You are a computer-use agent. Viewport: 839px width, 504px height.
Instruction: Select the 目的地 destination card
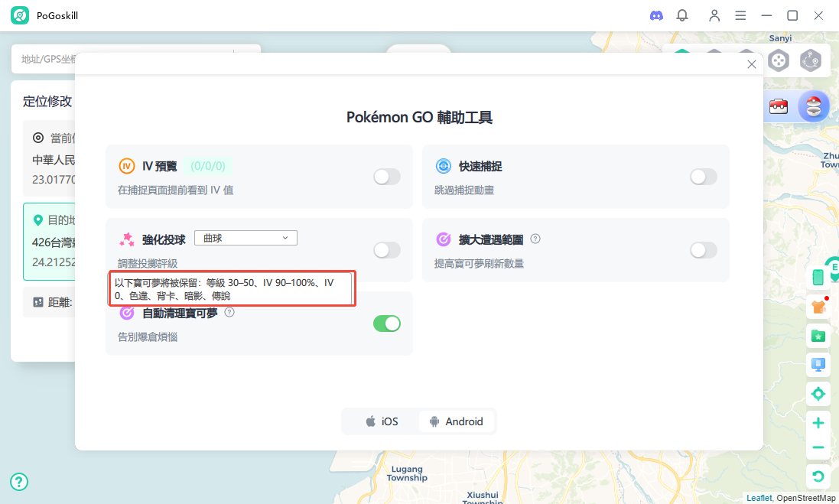tap(49, 242)
